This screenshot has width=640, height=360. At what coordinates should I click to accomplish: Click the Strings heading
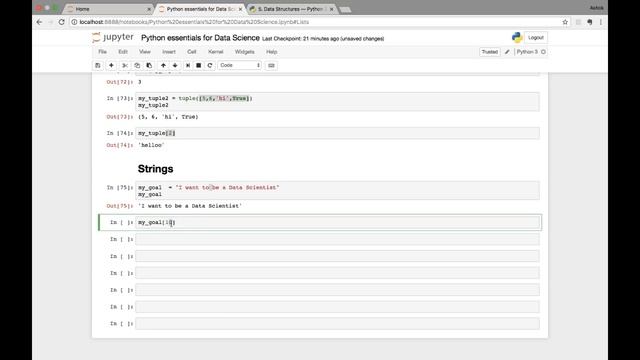(156, 169)
